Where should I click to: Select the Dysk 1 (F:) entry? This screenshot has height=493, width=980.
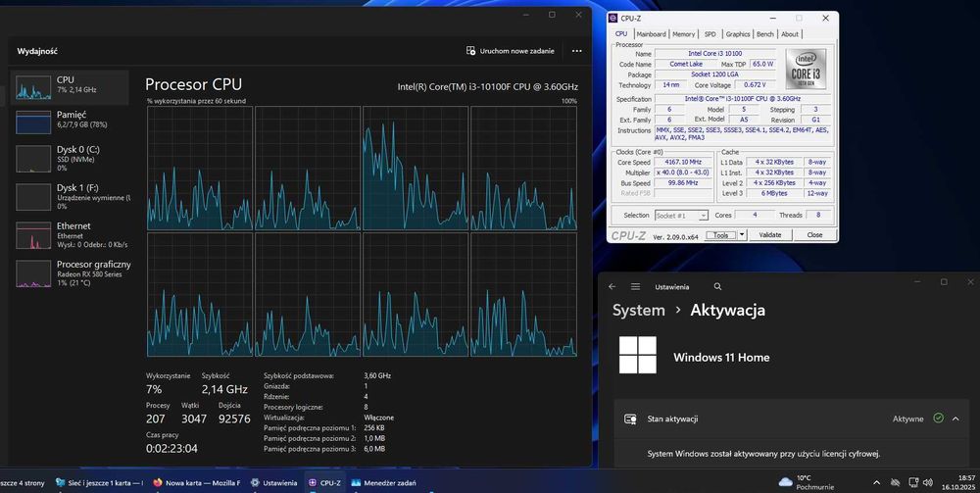point(70,196)
